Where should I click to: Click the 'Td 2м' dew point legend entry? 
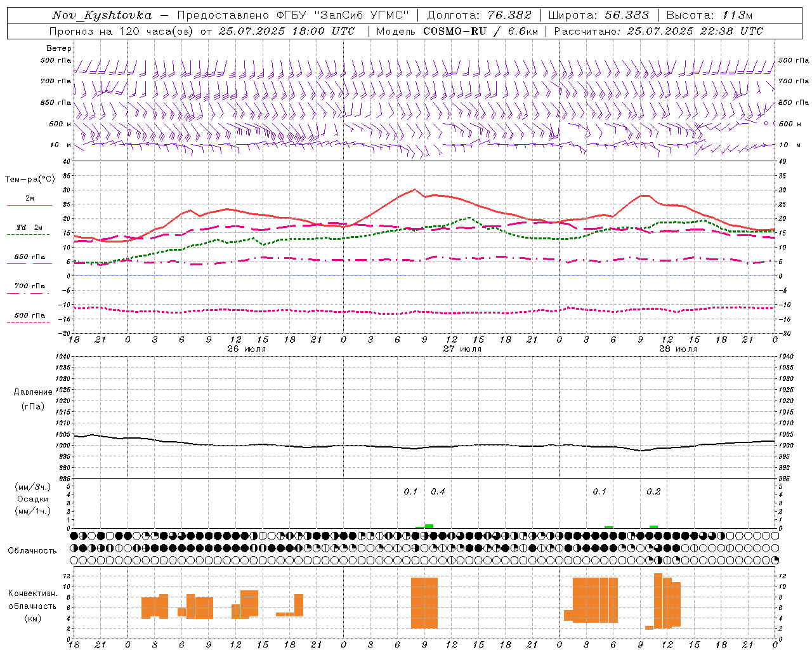30,227
